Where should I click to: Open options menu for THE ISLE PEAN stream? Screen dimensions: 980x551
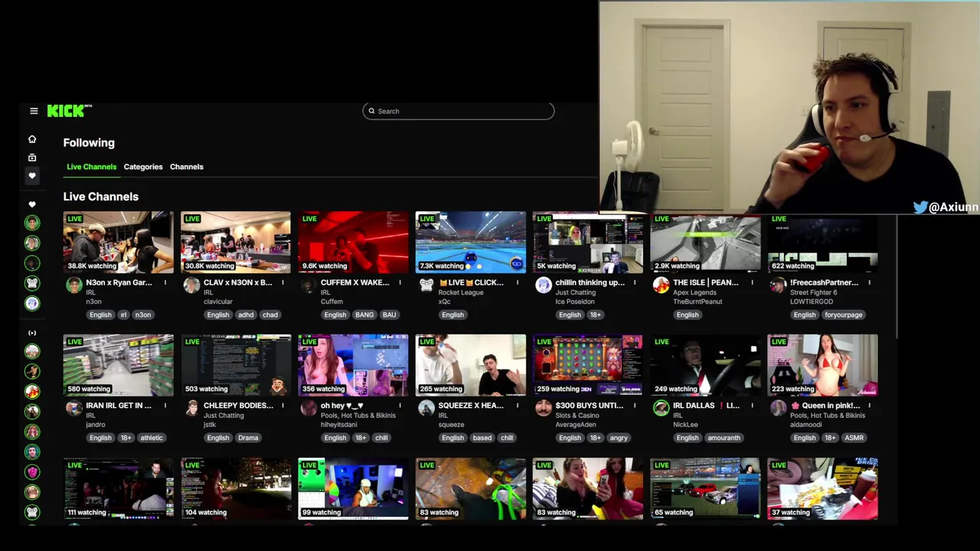point(752,282)
